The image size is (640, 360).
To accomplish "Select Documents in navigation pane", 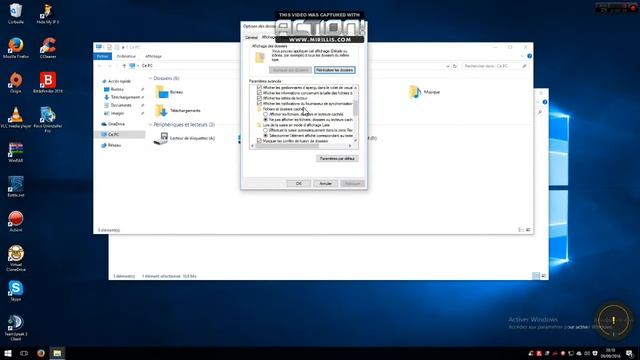I will tap(120, 105).
